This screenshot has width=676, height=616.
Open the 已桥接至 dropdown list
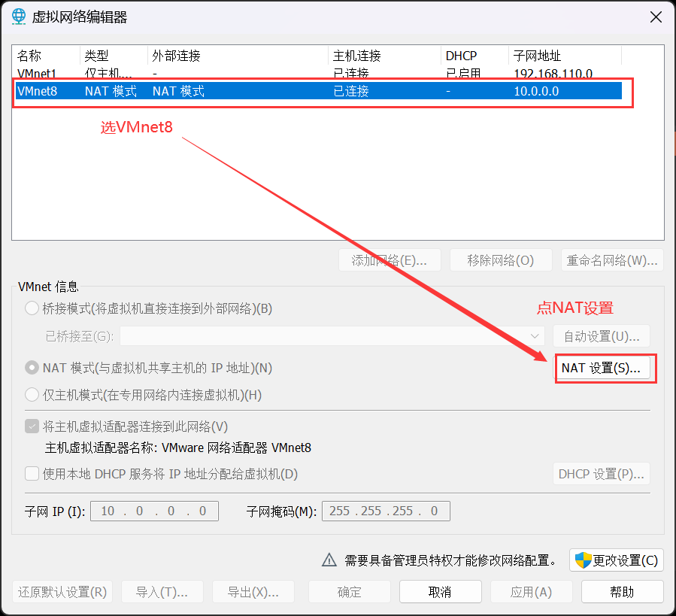[x=332, y=336]
